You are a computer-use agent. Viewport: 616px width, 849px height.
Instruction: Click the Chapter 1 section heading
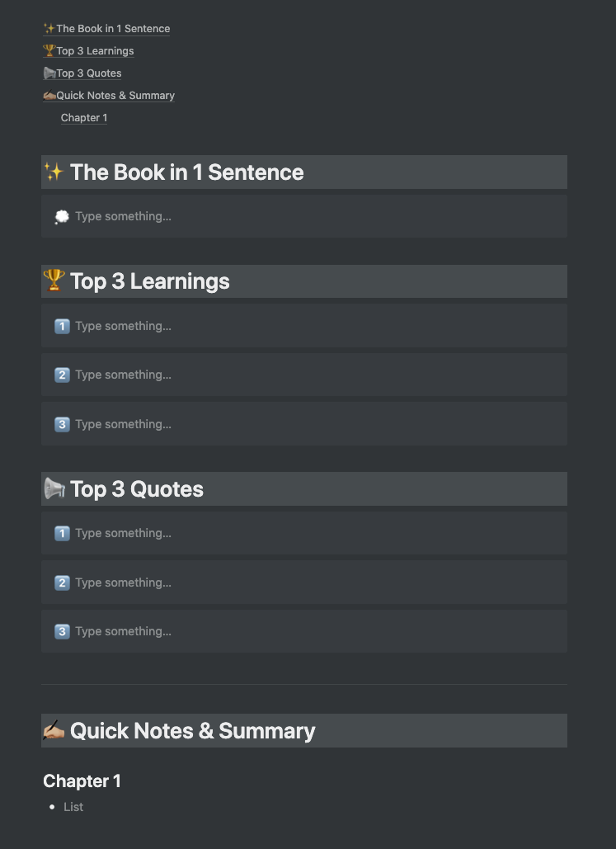82,781
